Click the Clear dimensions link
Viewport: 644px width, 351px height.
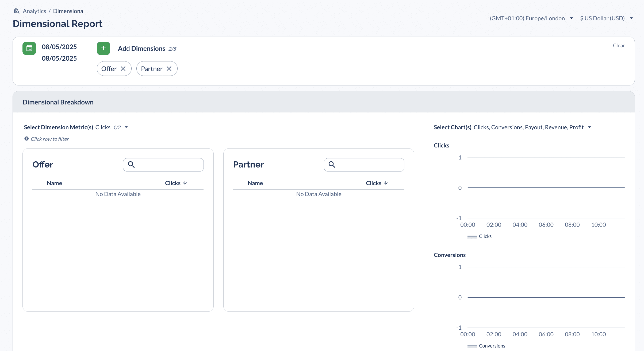point(619,45)
